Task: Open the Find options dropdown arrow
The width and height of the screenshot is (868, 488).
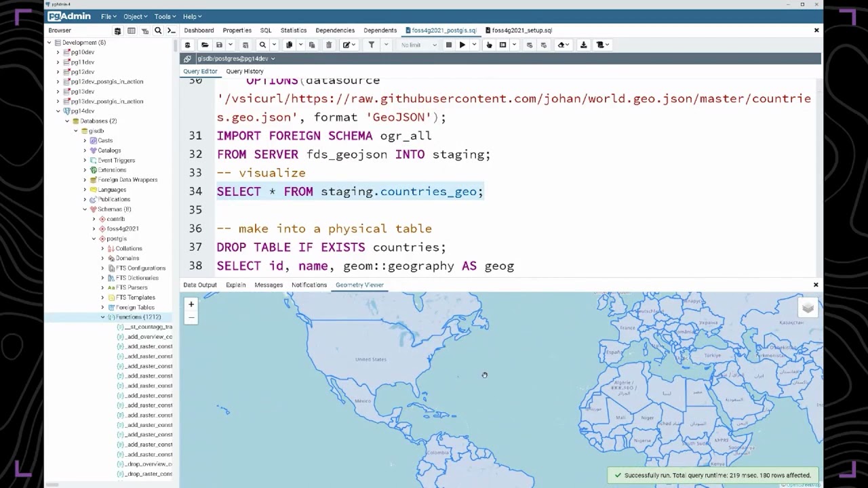Action: (274, 45)
